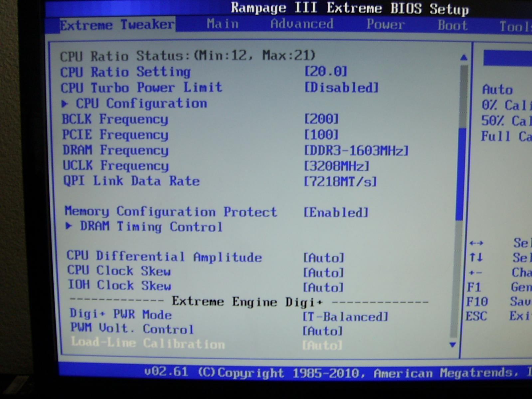
Task: Select the PWM Volt. Control label
Action: click(132, 329)
